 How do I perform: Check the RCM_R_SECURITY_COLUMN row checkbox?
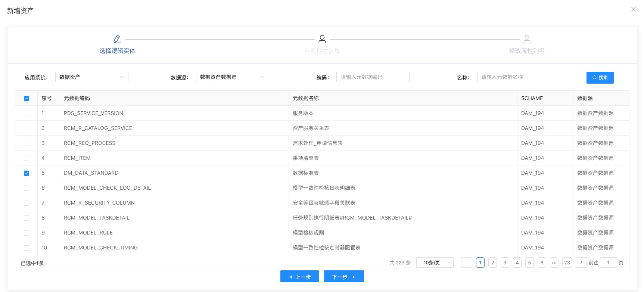pyautogui.click(x=27, y=203)
